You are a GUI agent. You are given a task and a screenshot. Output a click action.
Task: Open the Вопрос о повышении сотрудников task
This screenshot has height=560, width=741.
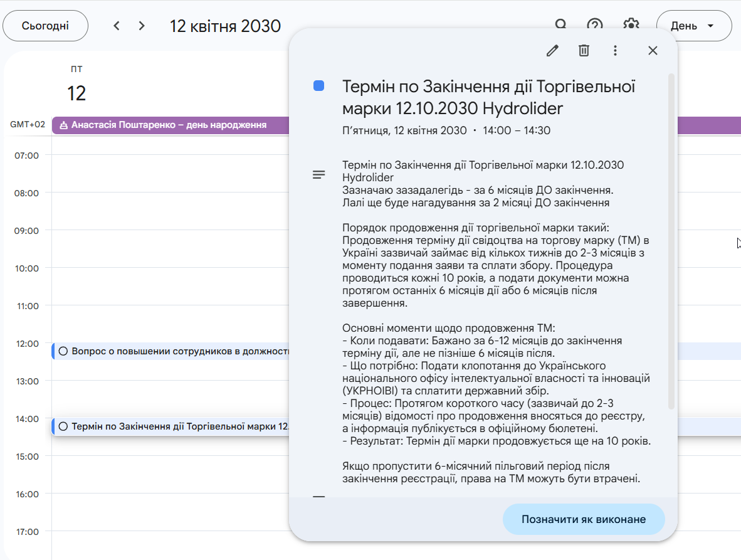click(x=179, y=351)
